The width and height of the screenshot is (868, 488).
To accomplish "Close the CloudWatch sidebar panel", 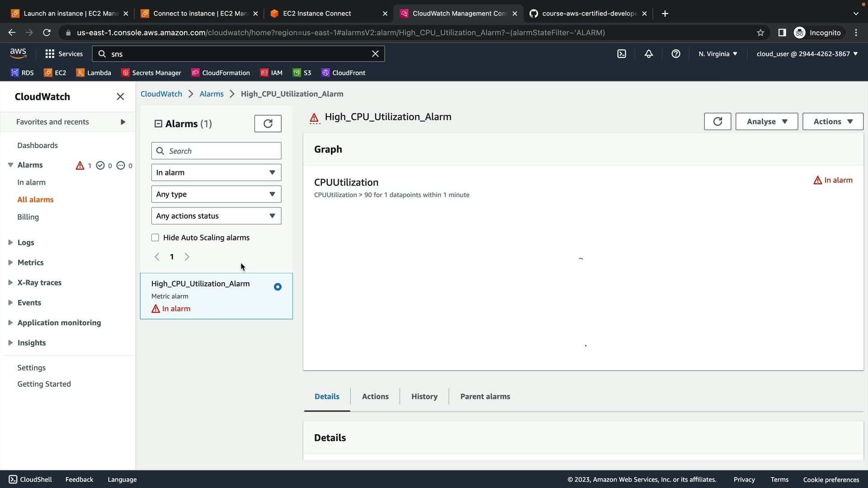I will coord(120,97).
